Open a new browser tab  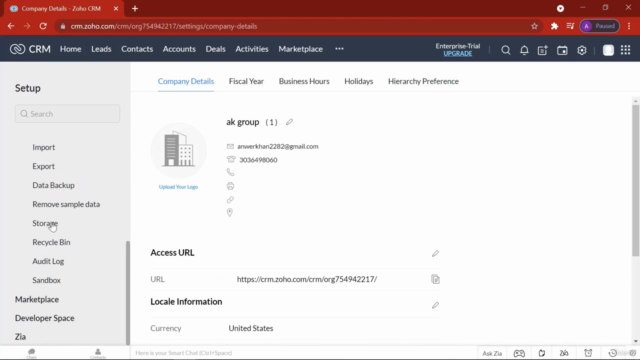click(135, 9)
